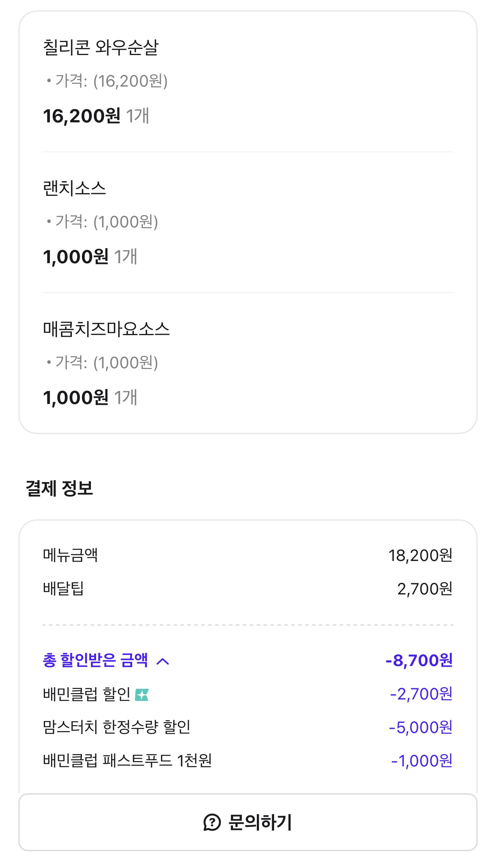Screen dimensions: 496x868
Task: Tap the 문의하기 button label
Action: (x=260, y=823)
